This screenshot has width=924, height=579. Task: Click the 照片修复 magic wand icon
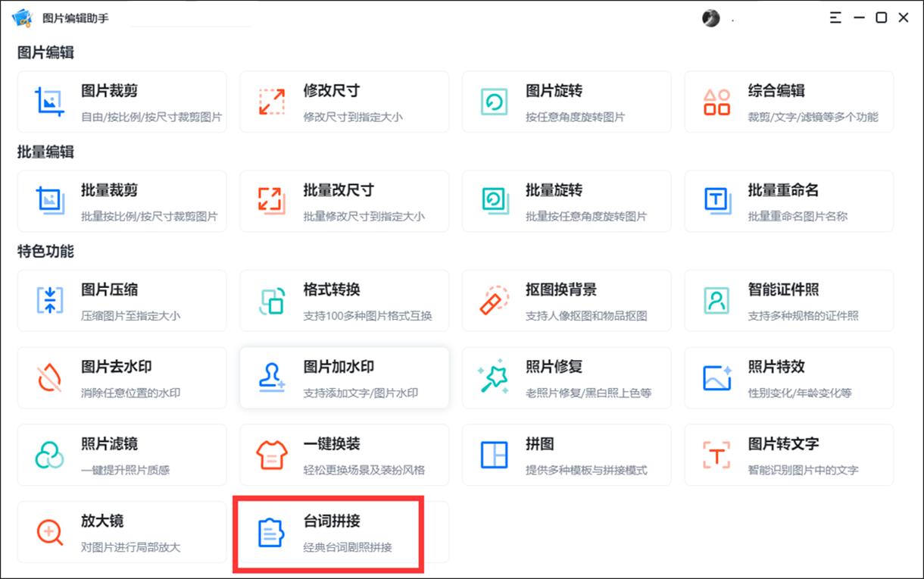click(493, 377)
